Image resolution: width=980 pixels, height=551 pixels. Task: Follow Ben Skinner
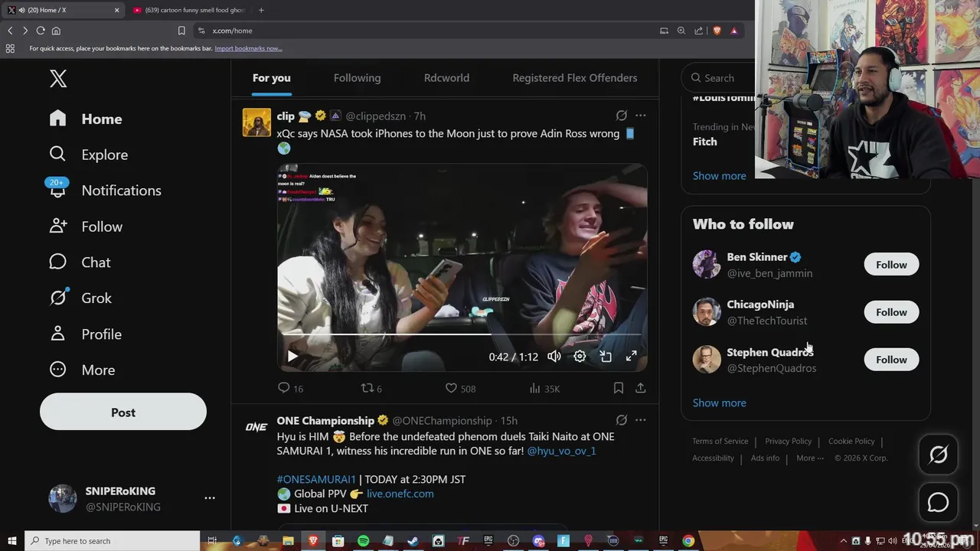[891, 265]
